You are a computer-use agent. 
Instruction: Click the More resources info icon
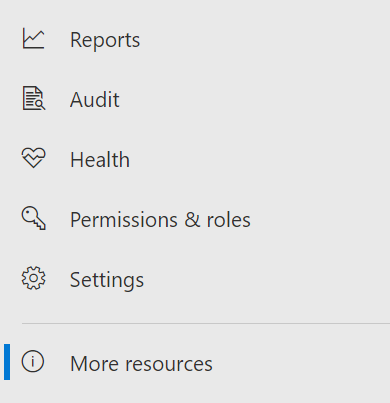33,361
